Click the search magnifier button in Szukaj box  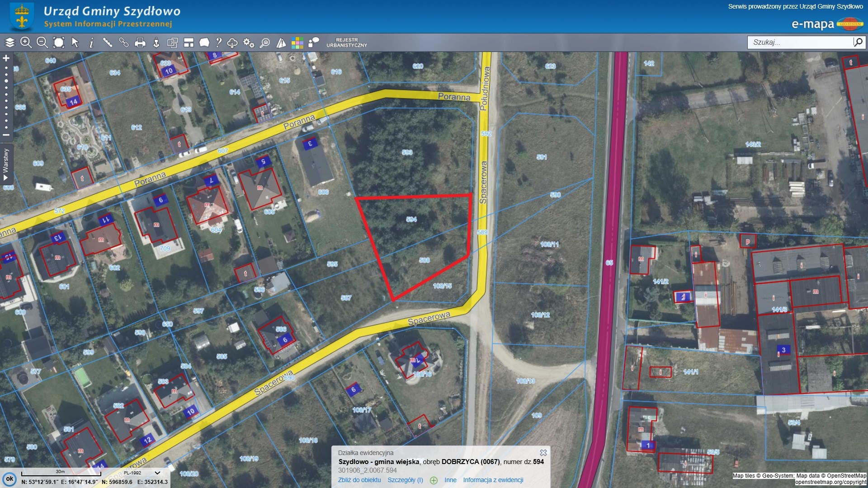point(858,42)
